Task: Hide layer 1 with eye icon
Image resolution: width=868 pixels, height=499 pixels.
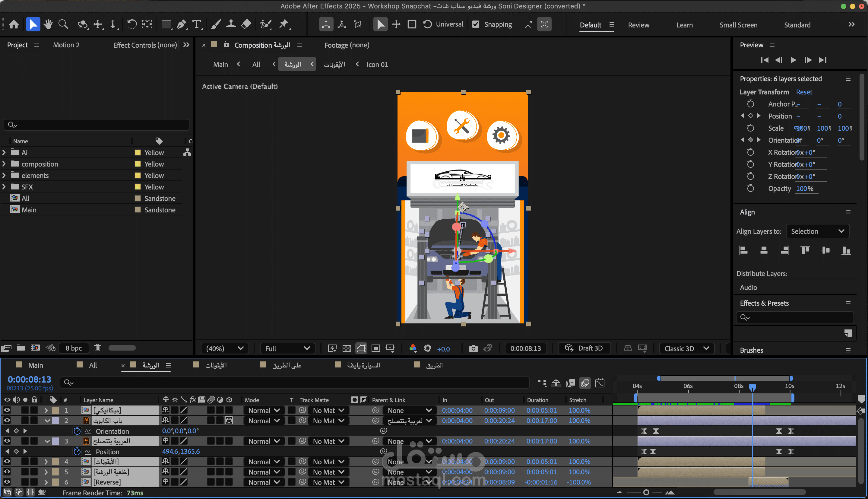Action: [x=7, y=410]
